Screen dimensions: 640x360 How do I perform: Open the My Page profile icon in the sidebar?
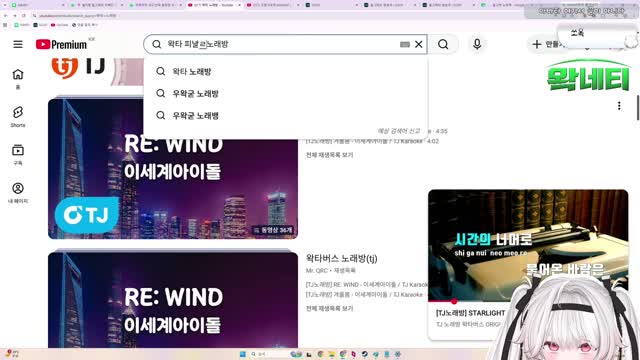click(18, 193)
